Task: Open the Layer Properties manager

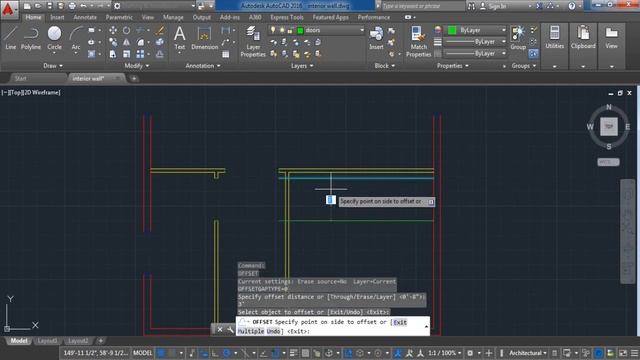Action: 253,41
